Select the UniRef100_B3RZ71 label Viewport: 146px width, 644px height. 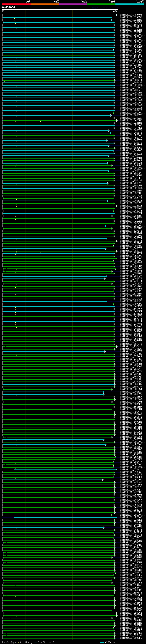pos(131,143)
